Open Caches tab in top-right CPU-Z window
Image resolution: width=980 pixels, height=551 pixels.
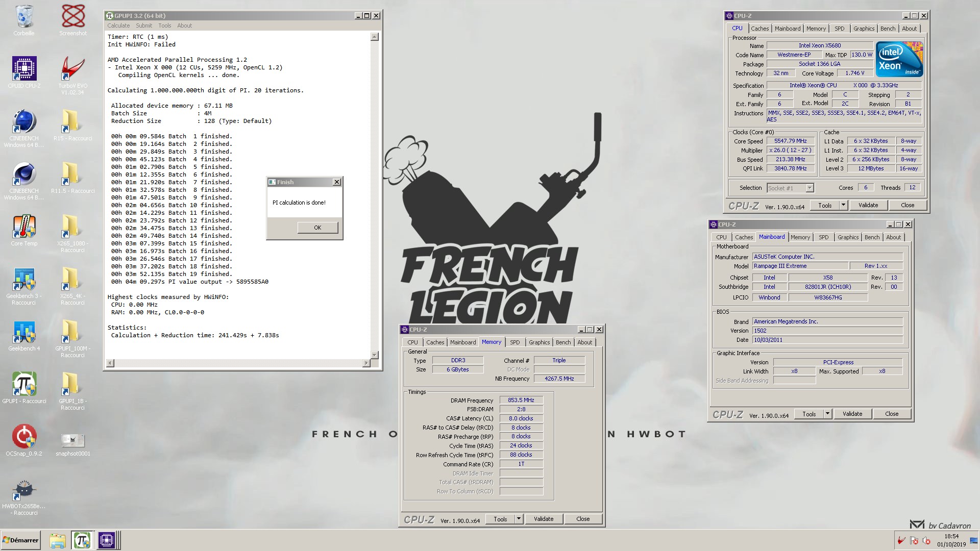(x=759, y=29)
